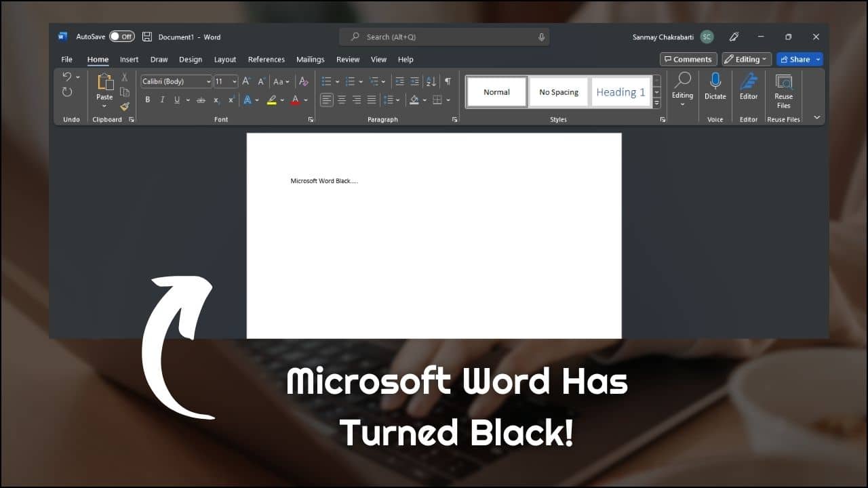
Task: Toggle Superscript formatting
Action: click(x=231, y=100)
